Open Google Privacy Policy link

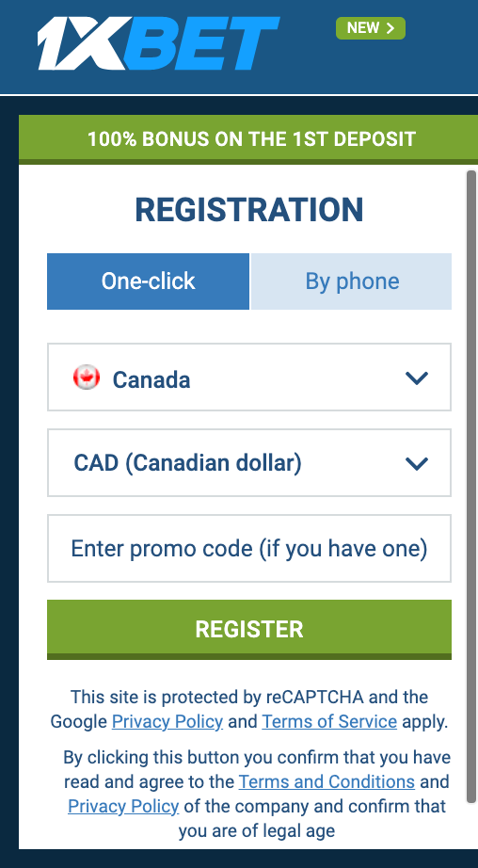pyautogui.click(x=167, y=722)
